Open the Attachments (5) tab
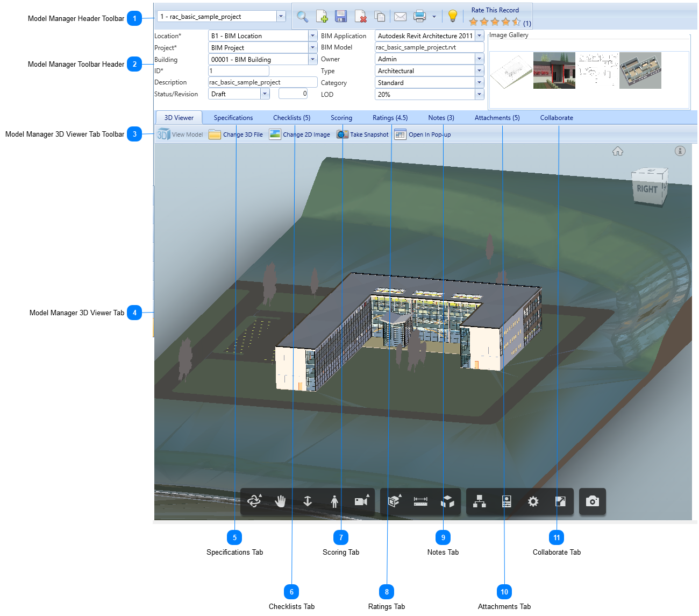Image resolution: width=699 pixels, height=616 pixels. [x=497, y=118]
